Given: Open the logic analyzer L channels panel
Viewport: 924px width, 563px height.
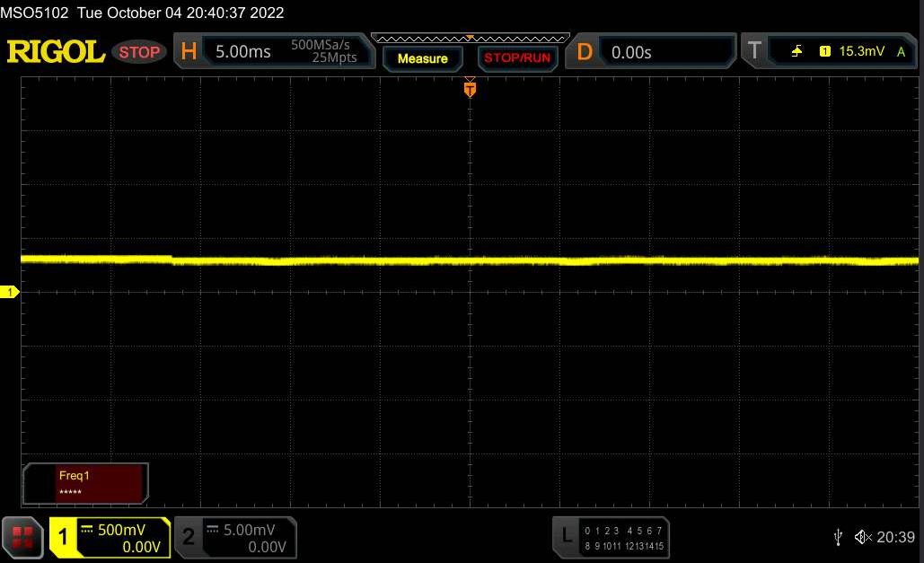Looking at the screenshot, I should point(612,538).
